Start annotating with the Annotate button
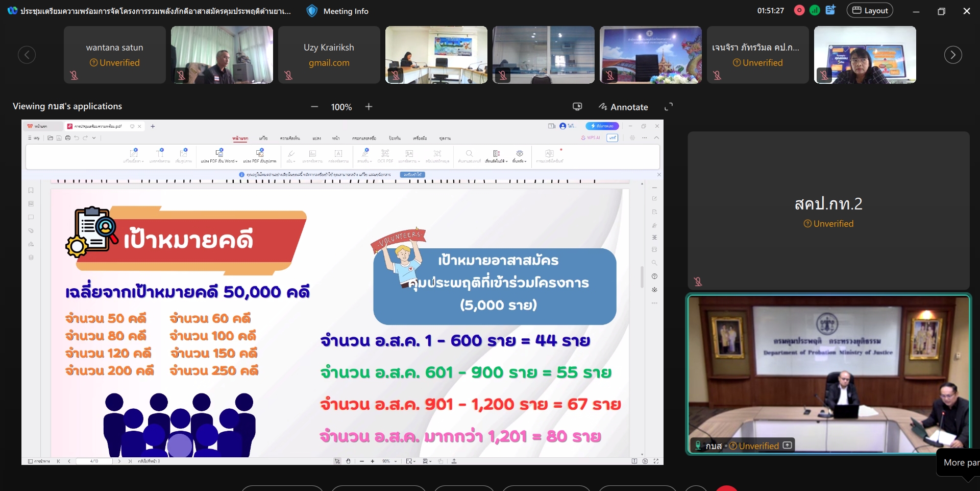Viewport: 980px width, 491px height. 623,107
